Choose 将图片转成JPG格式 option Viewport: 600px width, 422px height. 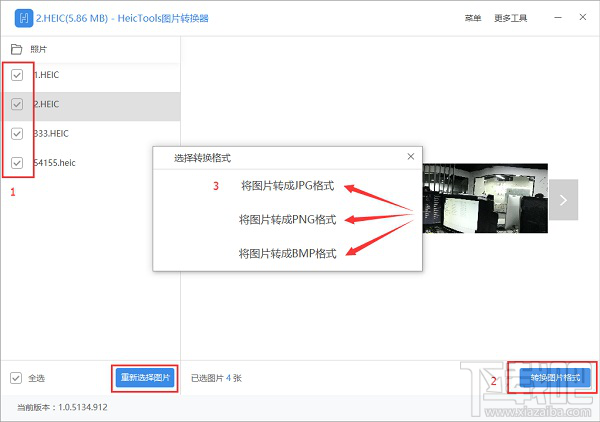pos(287,186)
